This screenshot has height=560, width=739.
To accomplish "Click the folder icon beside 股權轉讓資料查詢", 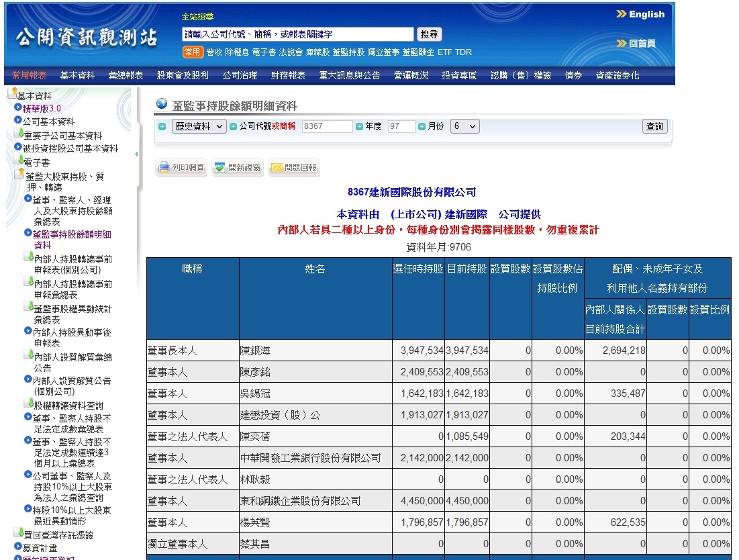I will coord(28,404).
